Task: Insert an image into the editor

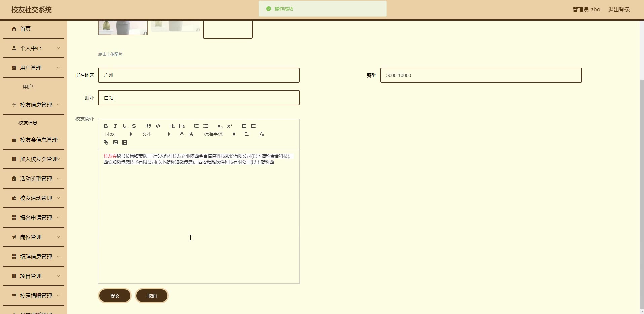Action: (115, 142)
